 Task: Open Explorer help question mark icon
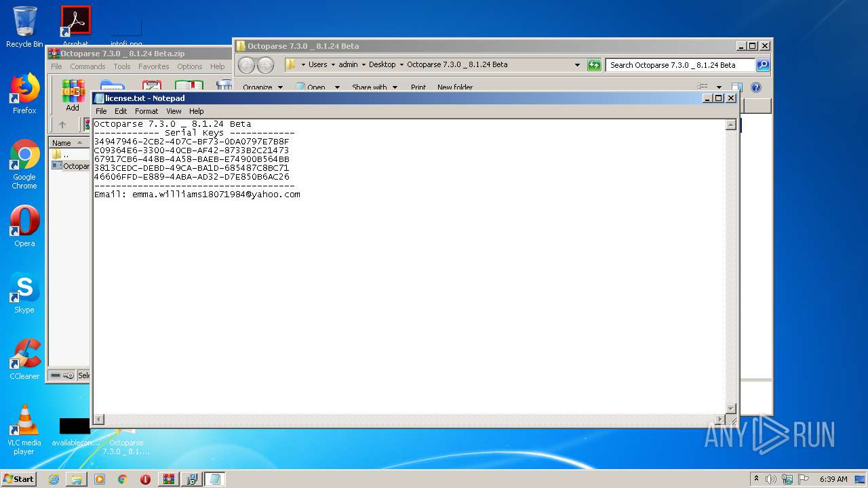click(756, 87)
